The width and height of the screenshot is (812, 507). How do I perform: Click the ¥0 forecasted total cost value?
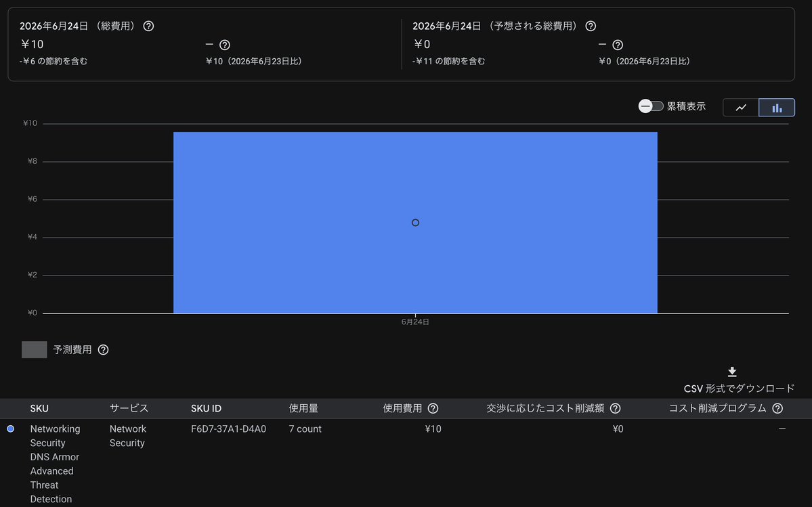coord(422,45)
